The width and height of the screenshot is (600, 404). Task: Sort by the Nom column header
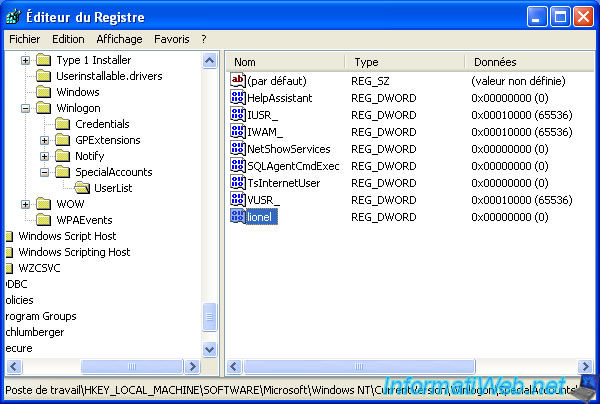click(286, 62)
